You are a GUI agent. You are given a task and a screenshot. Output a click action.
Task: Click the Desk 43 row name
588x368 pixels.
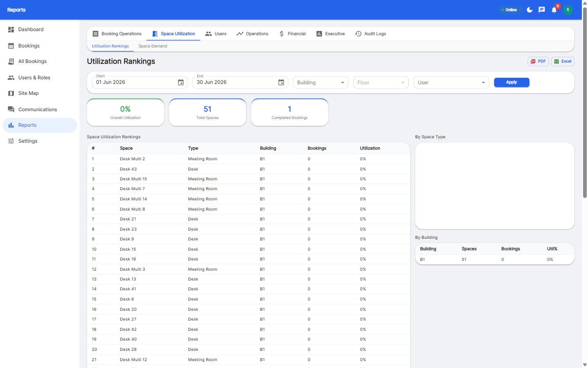point(128,169)
